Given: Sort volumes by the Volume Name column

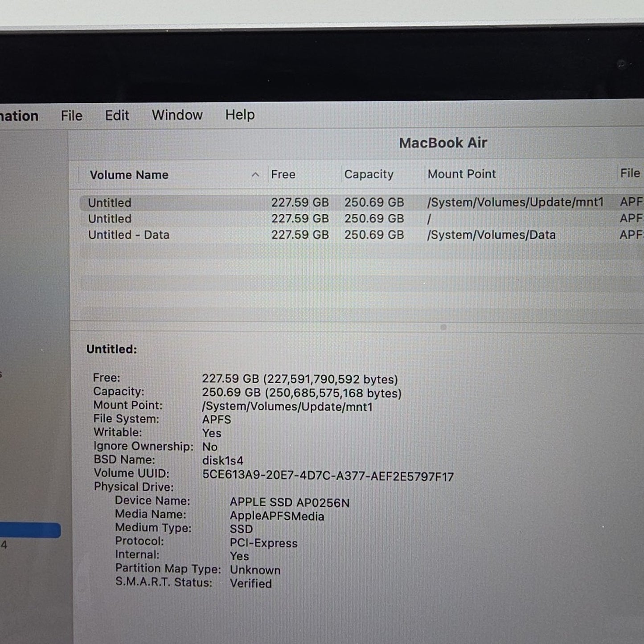Looking at the screenshot, I should (129, 175).
